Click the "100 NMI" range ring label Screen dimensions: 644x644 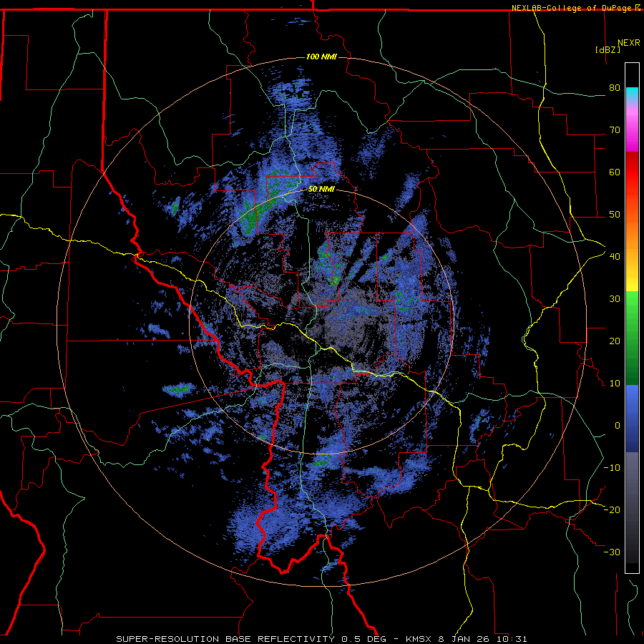pyautogui.click(x=321, y=57)
